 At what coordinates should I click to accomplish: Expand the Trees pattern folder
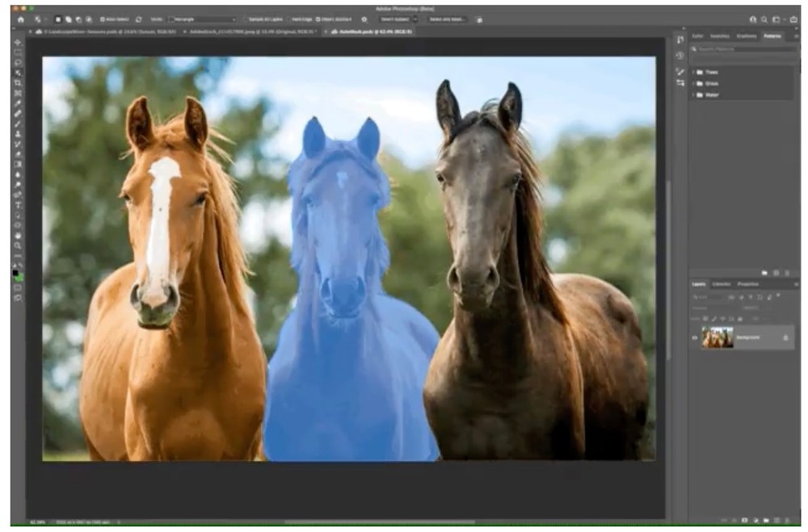pos(693,72)
